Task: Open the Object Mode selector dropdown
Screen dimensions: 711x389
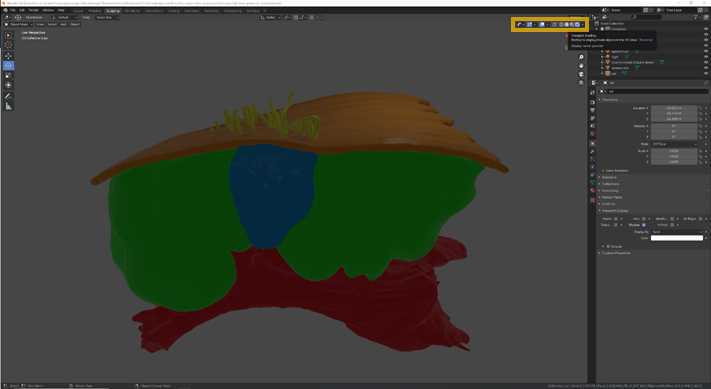Action: 18,24
